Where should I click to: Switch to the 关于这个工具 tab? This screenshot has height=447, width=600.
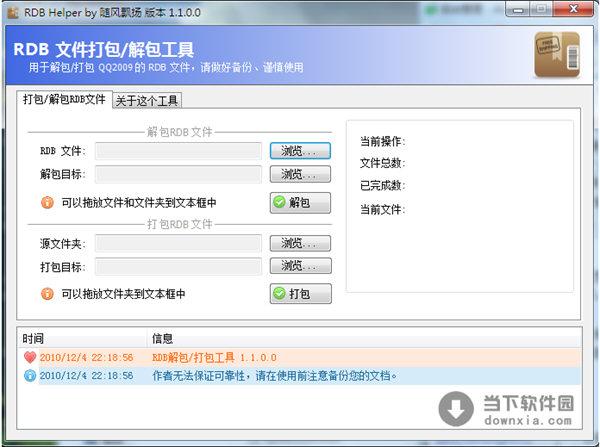point(147,101)
